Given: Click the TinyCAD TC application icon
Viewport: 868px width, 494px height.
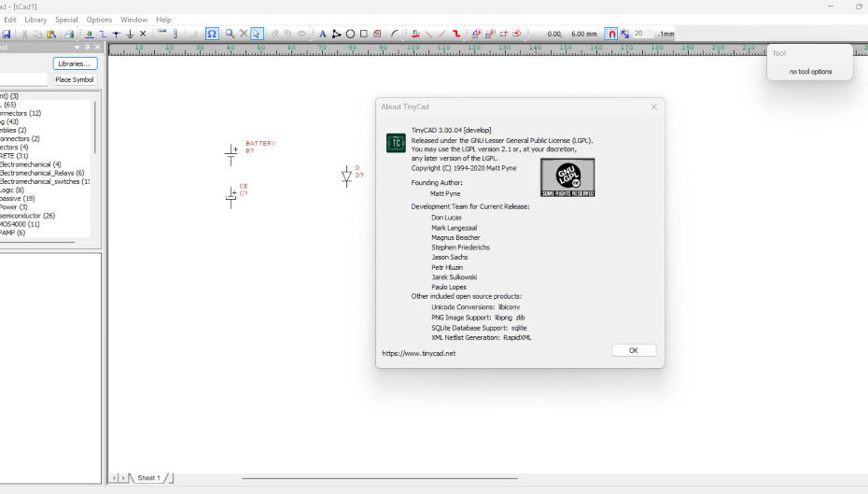Looking at the screenshot, I should (x=396, y=143).
